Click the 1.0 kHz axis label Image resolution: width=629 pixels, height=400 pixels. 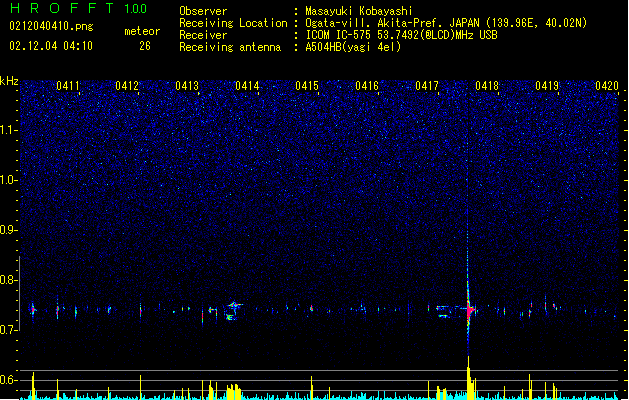pyautogui.click(x=8, y=180)
